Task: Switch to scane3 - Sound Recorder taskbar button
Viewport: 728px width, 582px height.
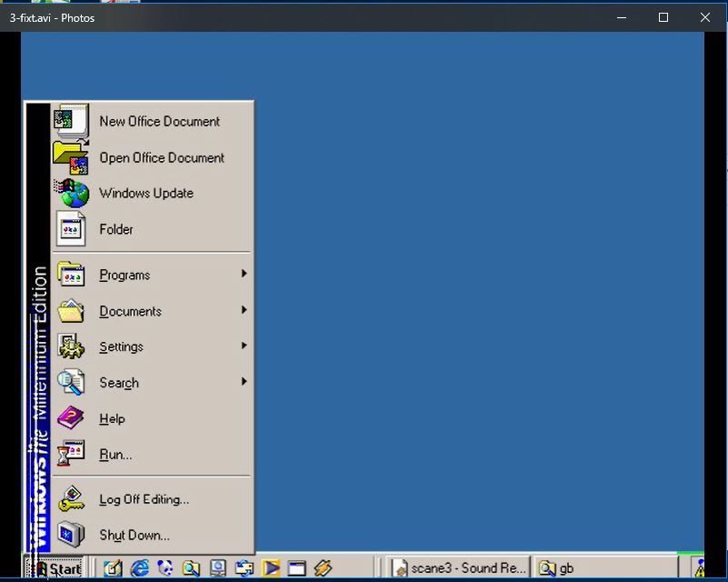Action: pyautogui.click(x=458, y=567)
